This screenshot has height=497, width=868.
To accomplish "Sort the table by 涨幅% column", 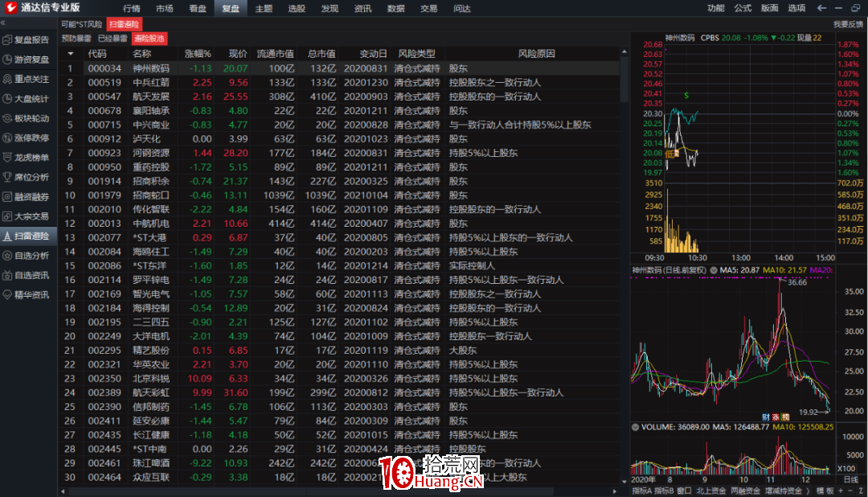I will click(198, 54).
